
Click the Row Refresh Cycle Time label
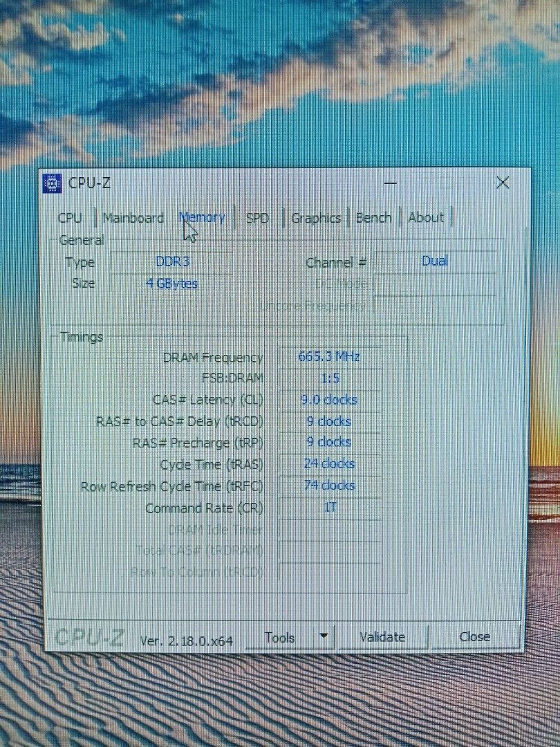point(172,487)
